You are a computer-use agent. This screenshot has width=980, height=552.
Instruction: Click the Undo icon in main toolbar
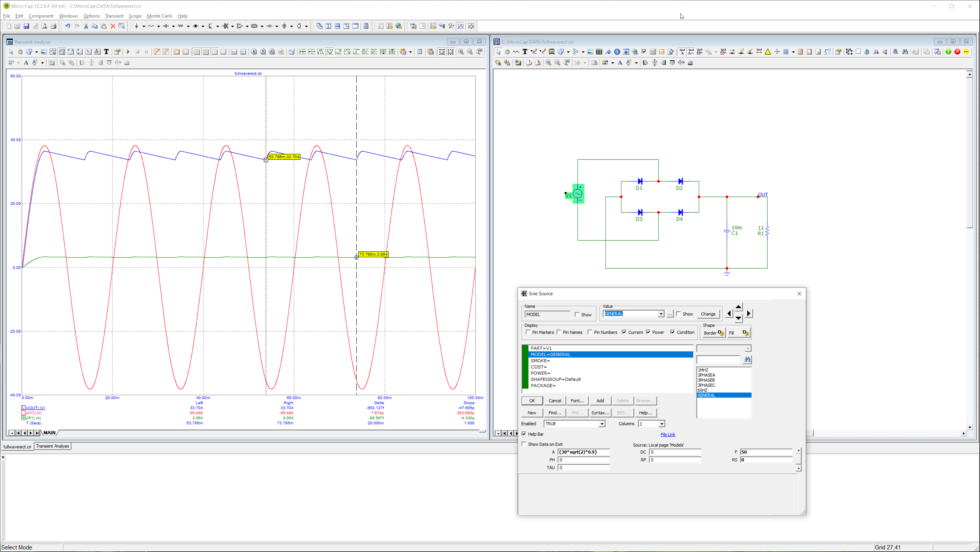[68, 26]
